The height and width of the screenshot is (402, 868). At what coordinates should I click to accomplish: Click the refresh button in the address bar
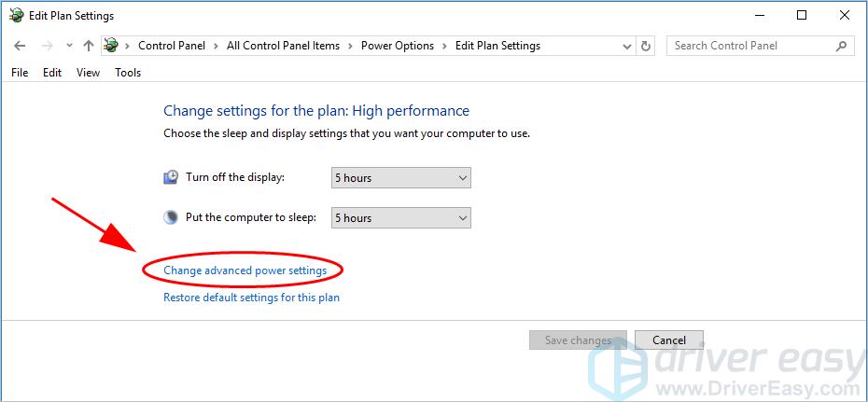pyautogui.click(x=647, y=46)
